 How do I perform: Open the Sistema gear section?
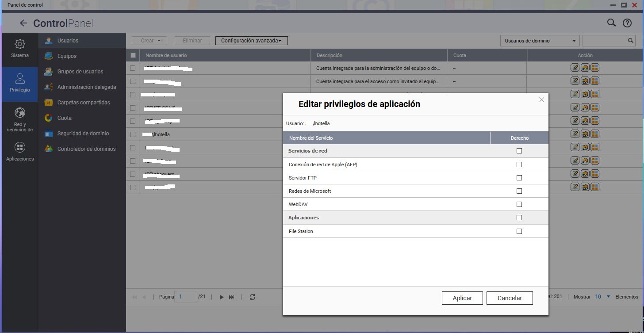pos(19,48)
